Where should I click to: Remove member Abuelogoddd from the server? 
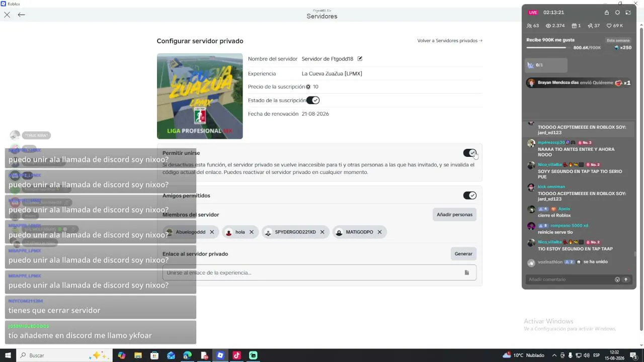pyautogui.click(x=212, y=232)
